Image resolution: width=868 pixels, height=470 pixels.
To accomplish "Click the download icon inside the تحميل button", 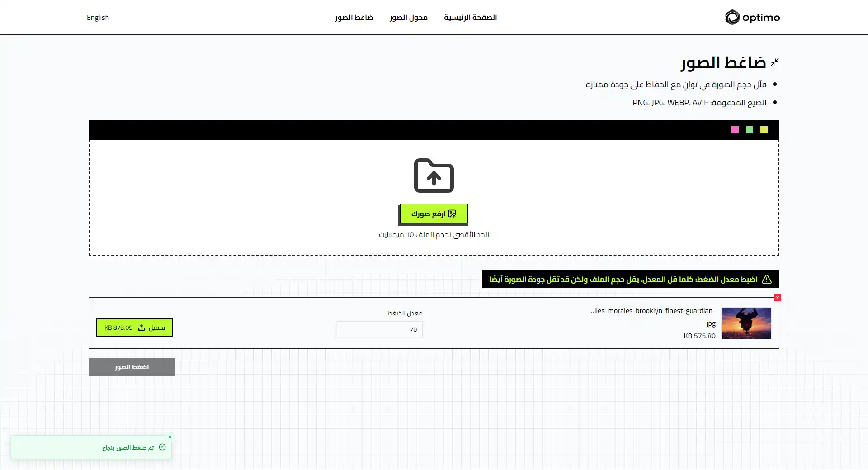I will tap(142, 327).
